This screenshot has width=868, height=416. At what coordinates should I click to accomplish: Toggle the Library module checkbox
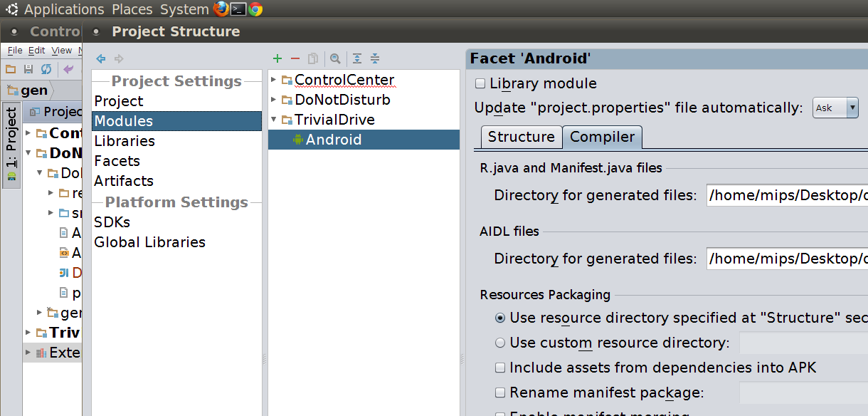click(480, 83)
